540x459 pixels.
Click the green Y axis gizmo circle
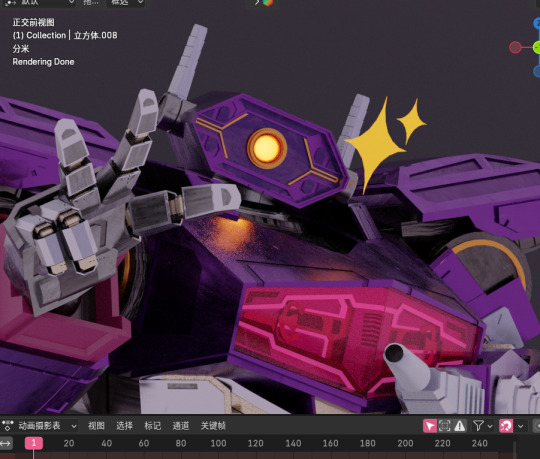click(537, 47)
